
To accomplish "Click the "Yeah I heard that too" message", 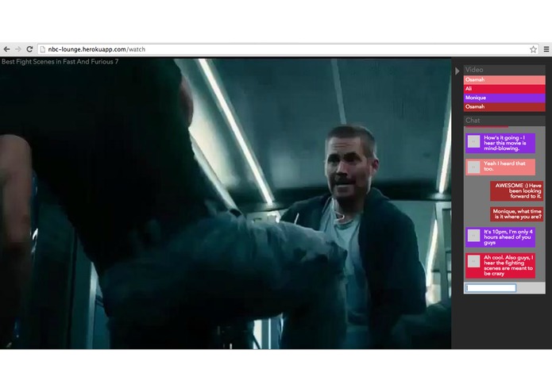I will point(500,167).
